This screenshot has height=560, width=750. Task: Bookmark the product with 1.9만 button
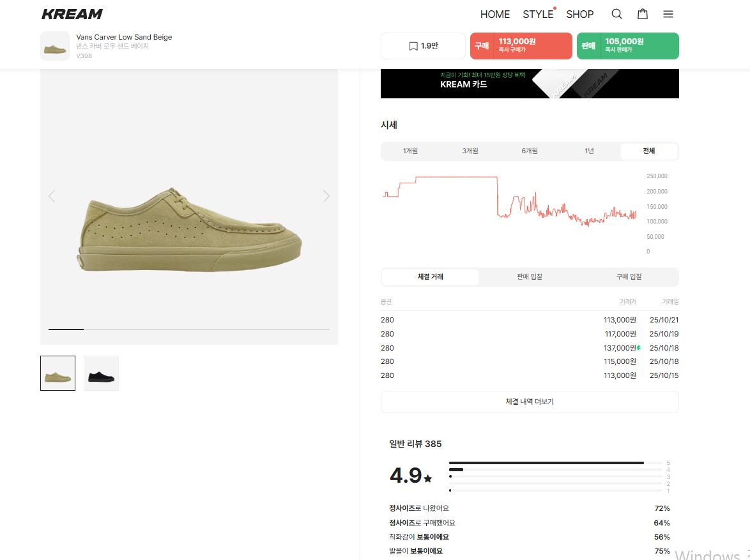click(423, 46)
